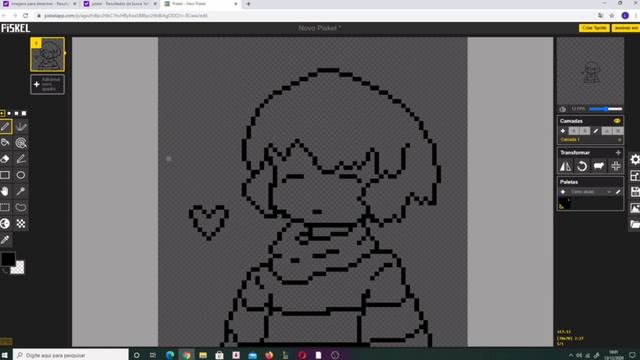Open Microsoft Edge from the taskbar
The width and height of the screenshot is (640, 360).
coord(170,355)
